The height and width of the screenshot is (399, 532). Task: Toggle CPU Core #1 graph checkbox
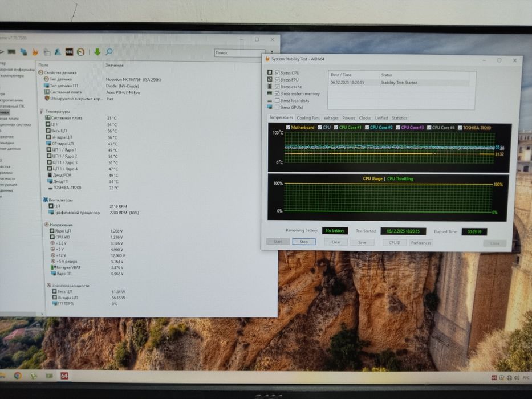336,127
